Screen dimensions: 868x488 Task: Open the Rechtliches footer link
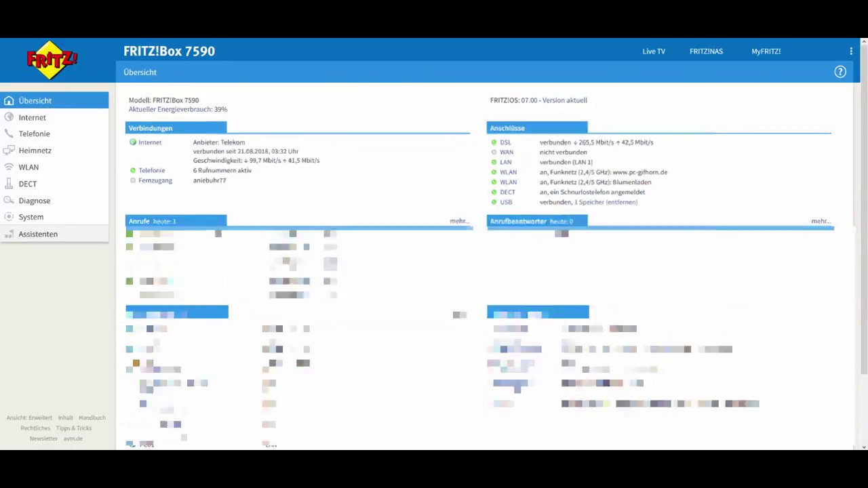(x=35, y=428)
